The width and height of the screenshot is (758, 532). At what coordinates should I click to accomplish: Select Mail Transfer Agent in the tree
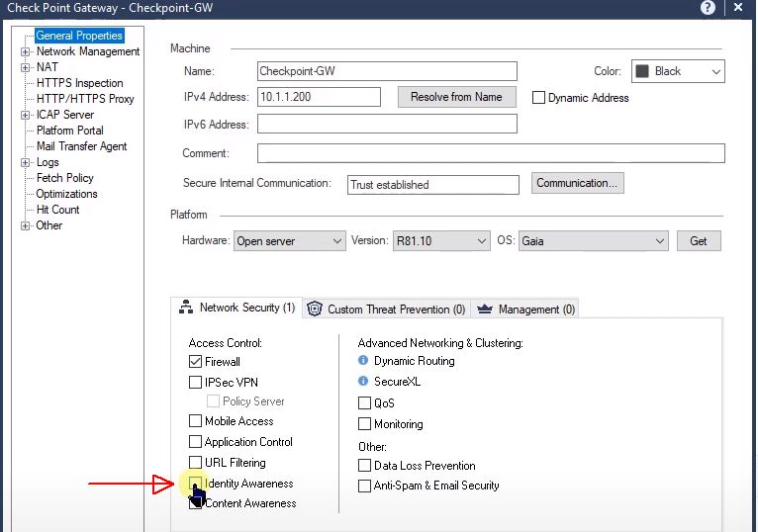(x=82, y=146)
